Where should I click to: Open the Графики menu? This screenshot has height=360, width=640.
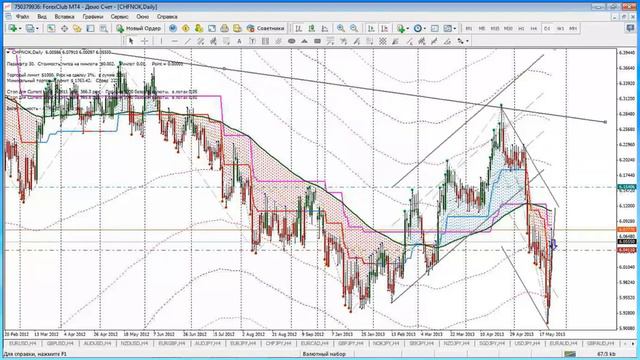coord(93,17)
